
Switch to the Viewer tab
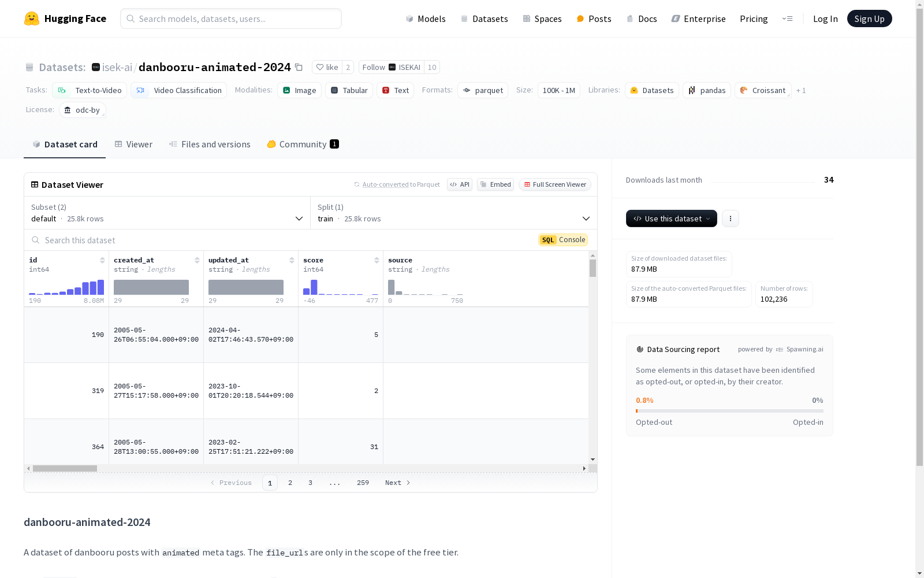point(133,144)
